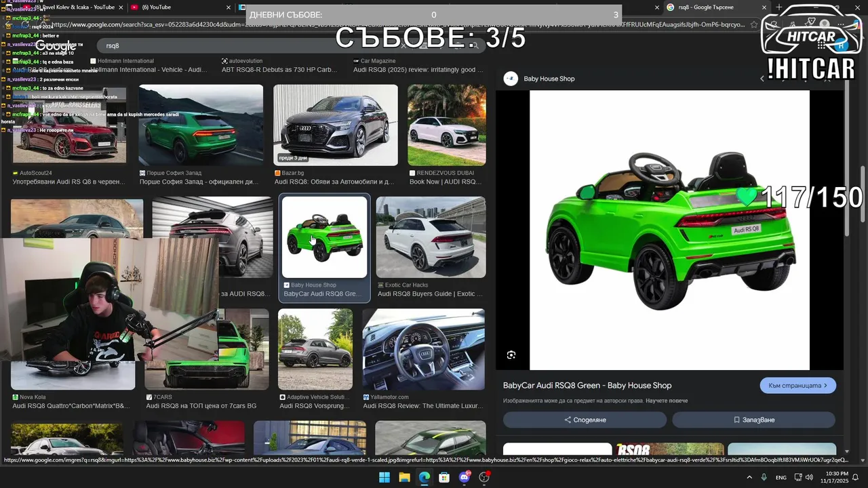Screen dimensions: 868x488
Task: Click the RSQ8 related image under preview
Action: (x=669, y=449)
